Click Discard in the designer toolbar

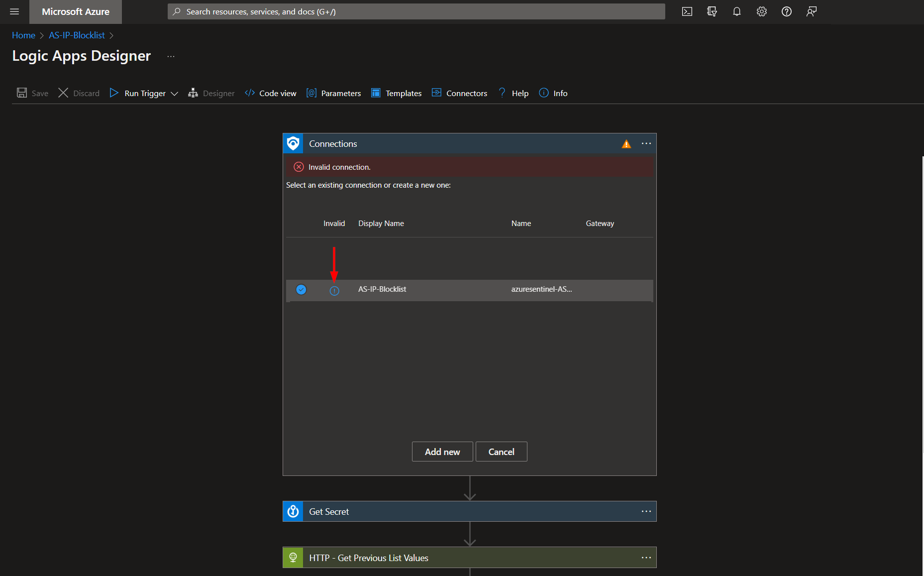(x=79, y=93)
